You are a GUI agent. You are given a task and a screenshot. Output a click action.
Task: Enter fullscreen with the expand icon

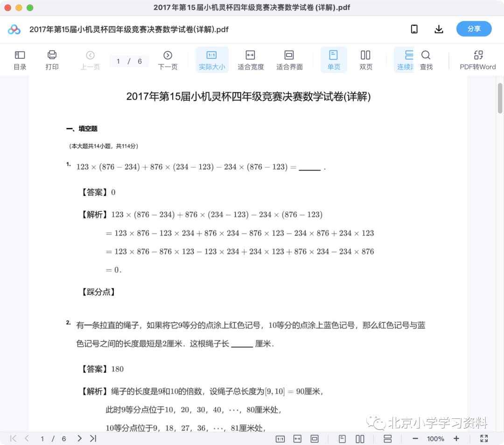(484, 438)
